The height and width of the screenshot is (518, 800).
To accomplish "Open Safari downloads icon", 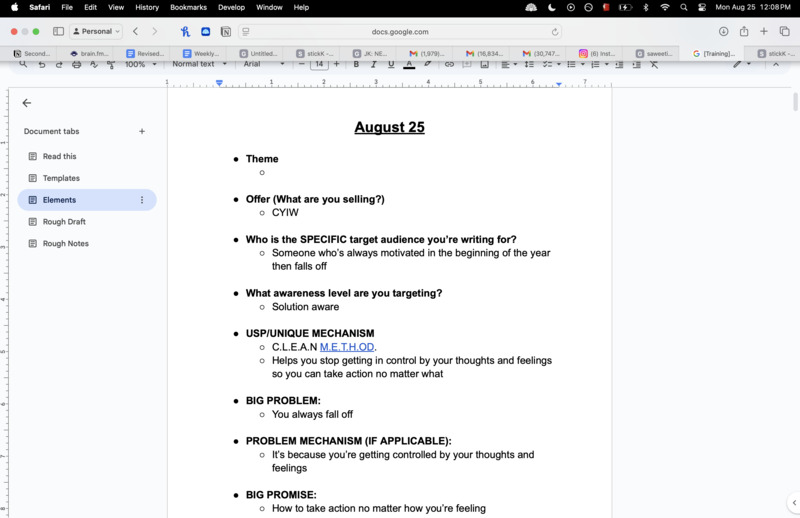I will click(723, 32).
